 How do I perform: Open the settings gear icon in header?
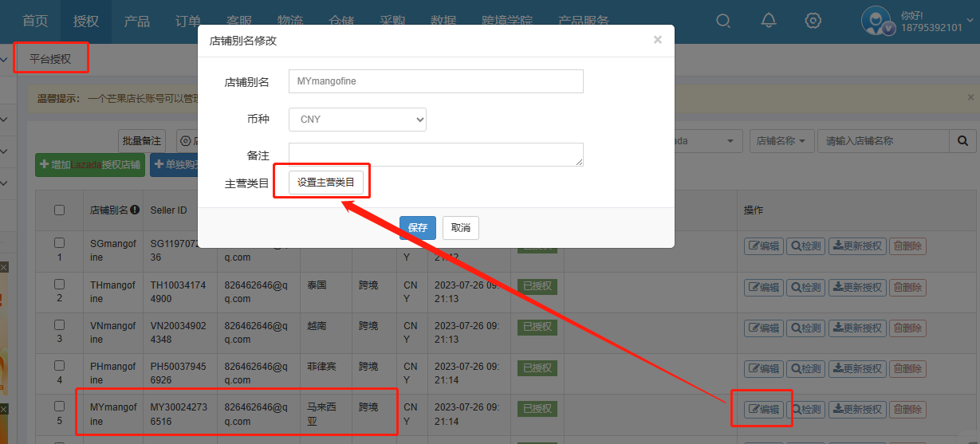[x=813, y=21]
